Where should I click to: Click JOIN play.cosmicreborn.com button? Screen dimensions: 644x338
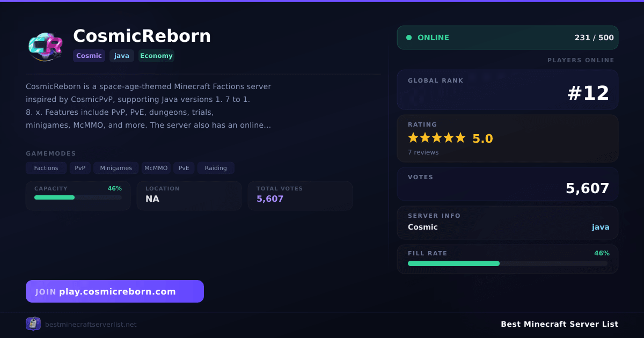click(115, 291)
